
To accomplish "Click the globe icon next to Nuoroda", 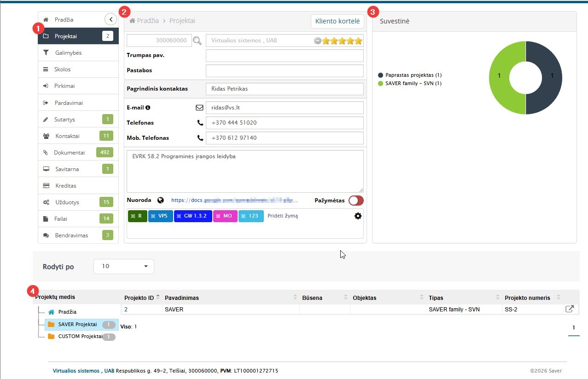I will (x=160, y=200).
